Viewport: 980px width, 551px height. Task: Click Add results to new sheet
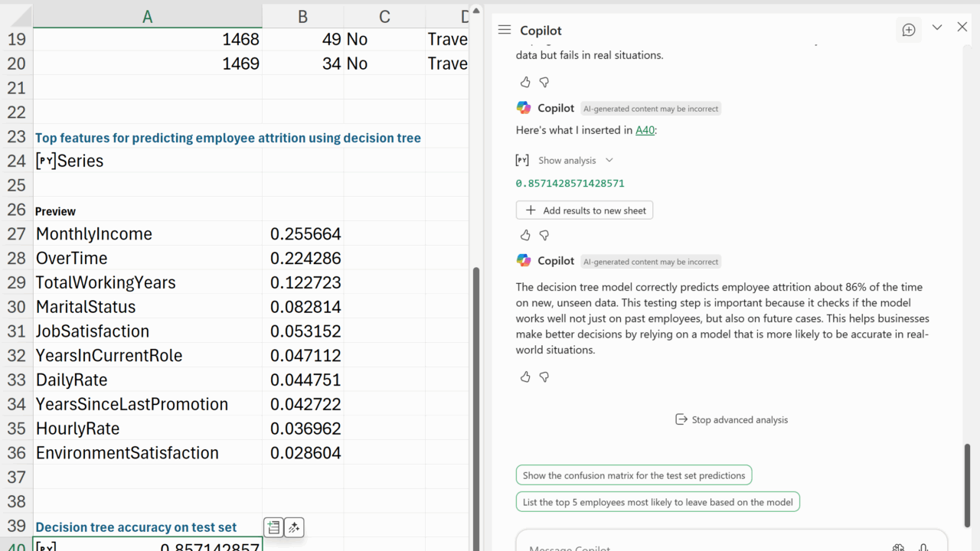click(585, 210)
